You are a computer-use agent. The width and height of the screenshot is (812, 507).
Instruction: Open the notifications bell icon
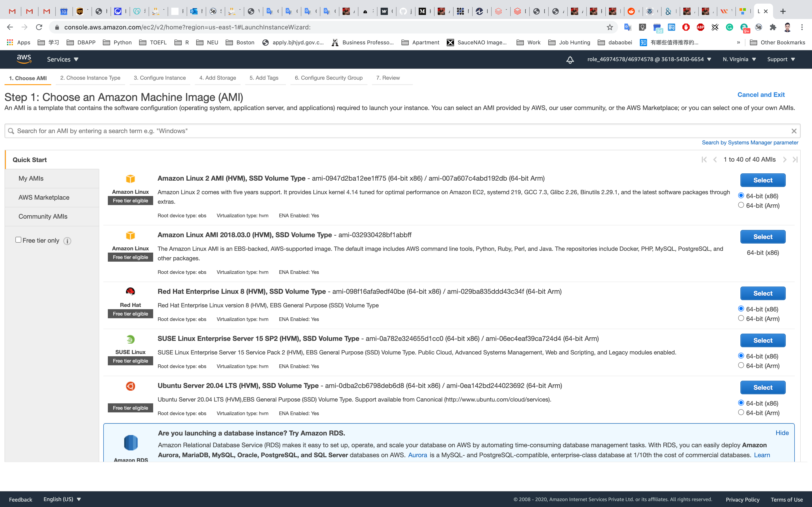point(570,60)
